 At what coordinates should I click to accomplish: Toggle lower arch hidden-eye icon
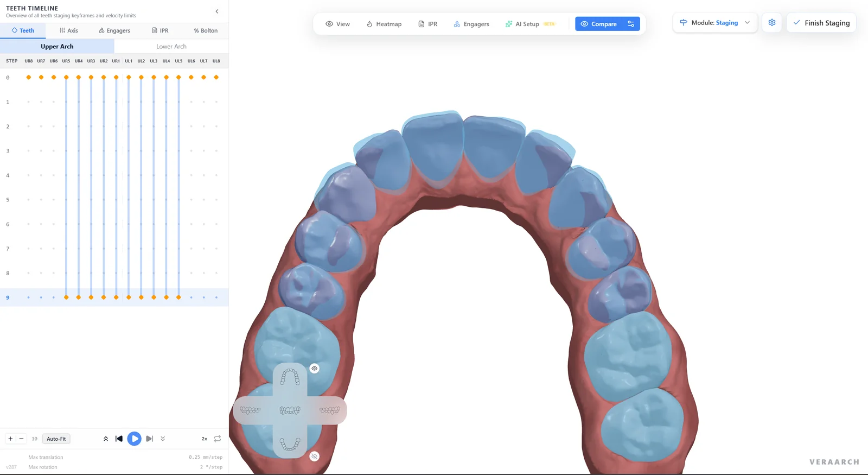314,457
